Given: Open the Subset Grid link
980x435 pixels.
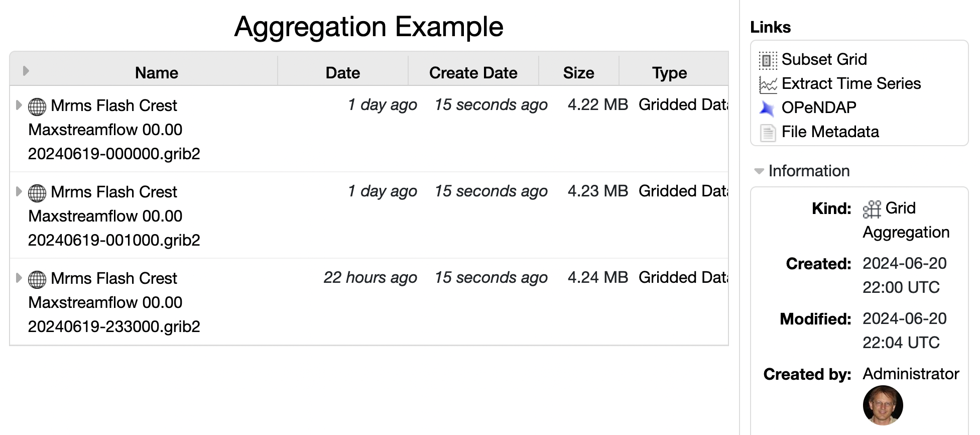Looking at the screenshot, I should (x=824, y=59).
